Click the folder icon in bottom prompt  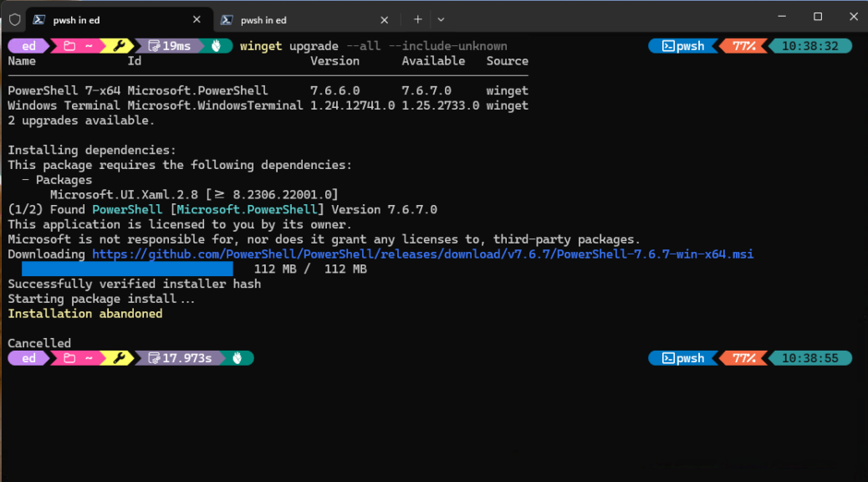tap(69, 358)
